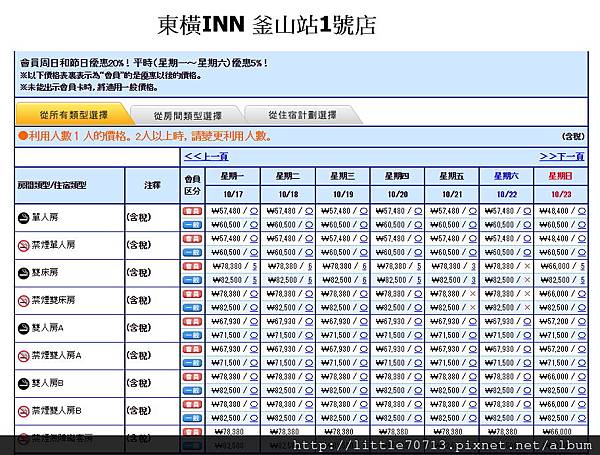This screenshot has width=600, height=455.
Task: Click the blue 一般 badge in the 單人房 row
Action: pos(192,225)
